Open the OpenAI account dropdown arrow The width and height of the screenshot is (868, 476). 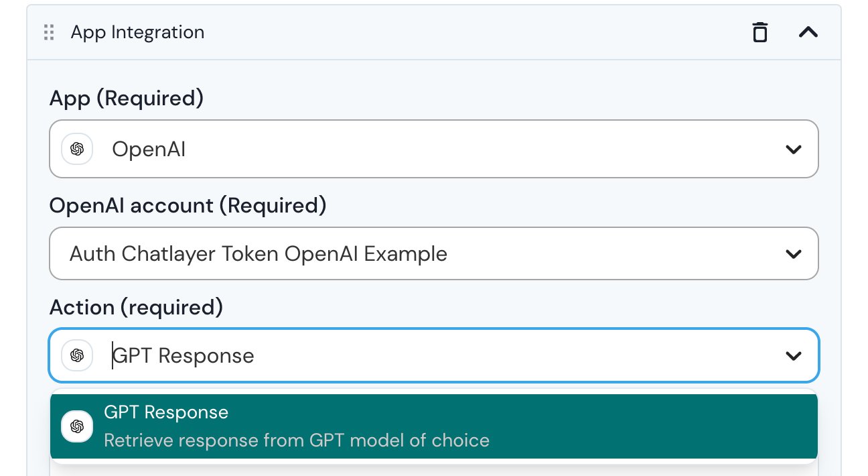793,254
